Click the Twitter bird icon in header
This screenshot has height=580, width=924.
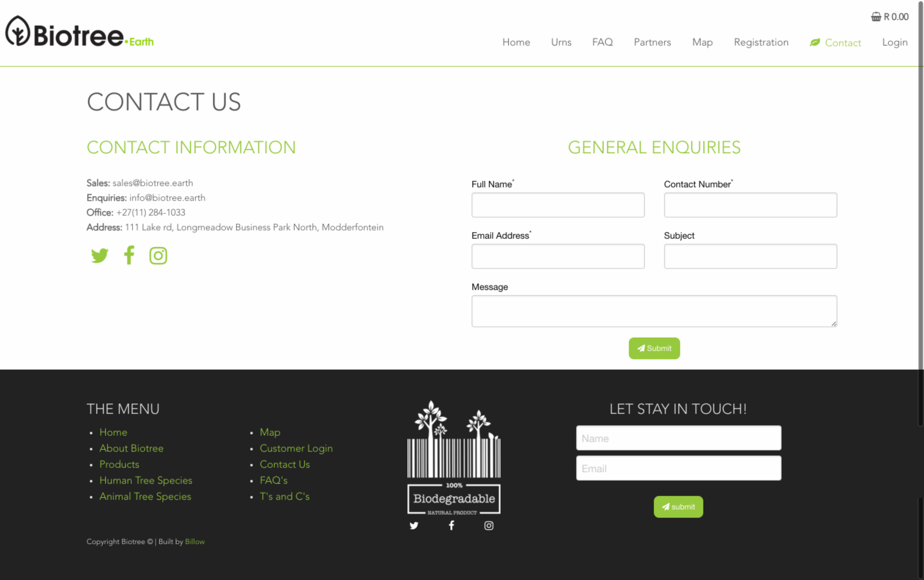99,255
